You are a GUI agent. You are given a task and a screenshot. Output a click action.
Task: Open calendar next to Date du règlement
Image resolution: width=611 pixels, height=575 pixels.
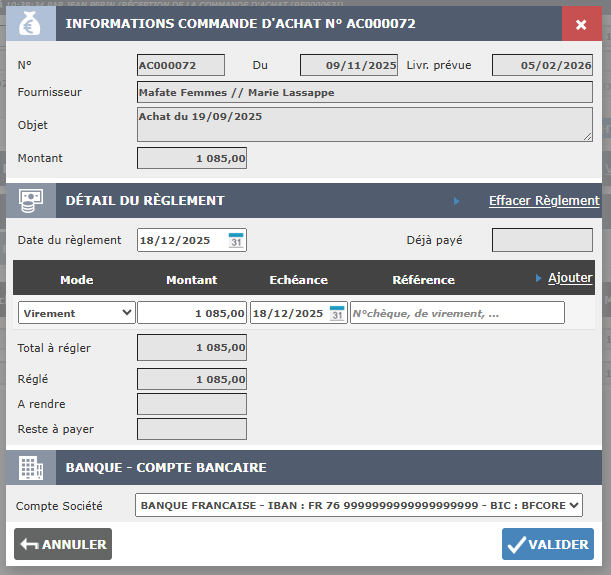coord(236,240)
